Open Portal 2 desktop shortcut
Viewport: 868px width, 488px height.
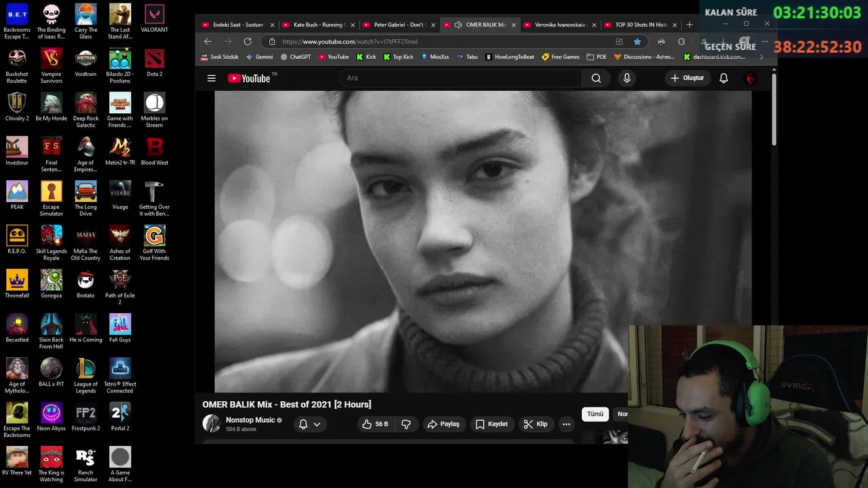pyautogui.click(x=120, y=418)
